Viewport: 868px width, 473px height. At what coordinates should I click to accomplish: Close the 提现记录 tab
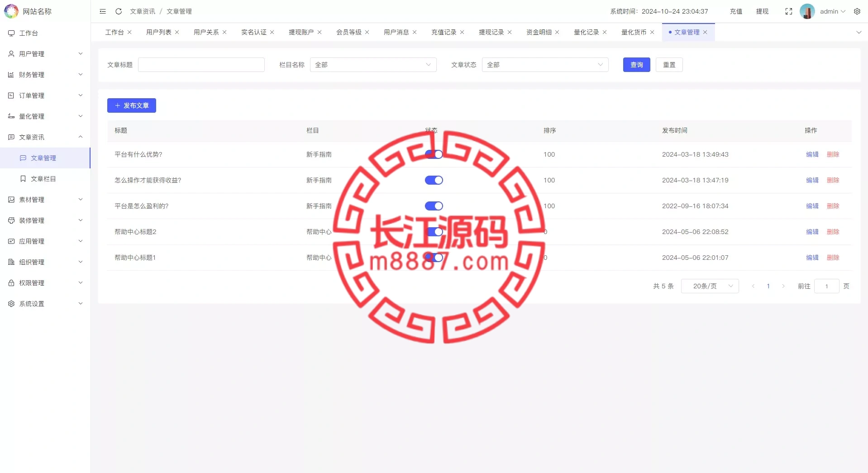(510, 32)
